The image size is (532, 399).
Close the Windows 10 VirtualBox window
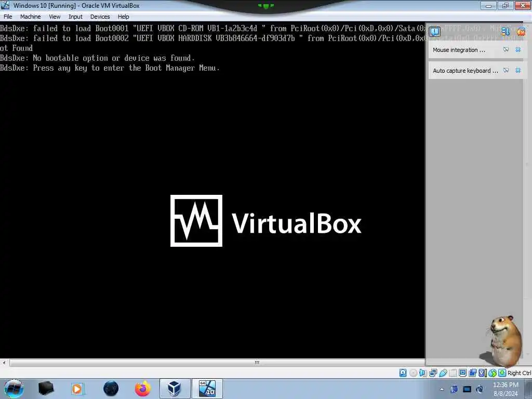[523, 5]
